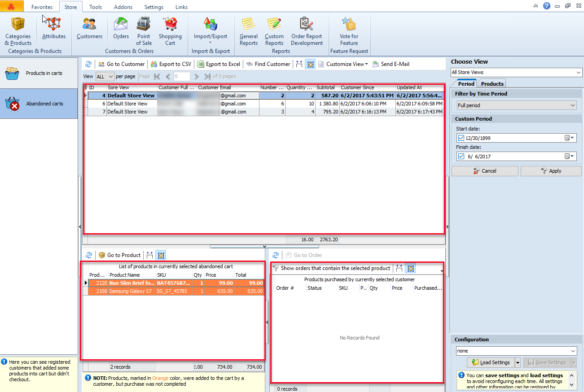Open Customers from the ribbon
584x392 pixels.
point(89,28)
